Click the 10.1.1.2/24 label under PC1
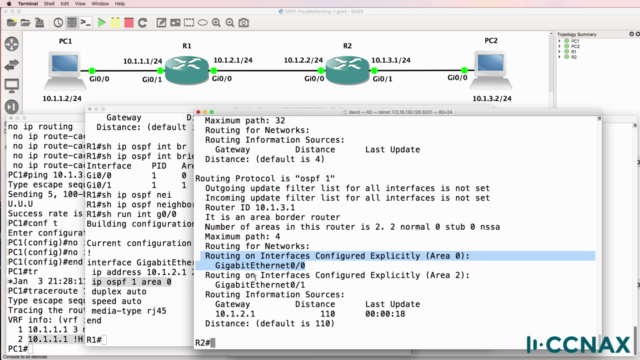 tap(62, 98)
